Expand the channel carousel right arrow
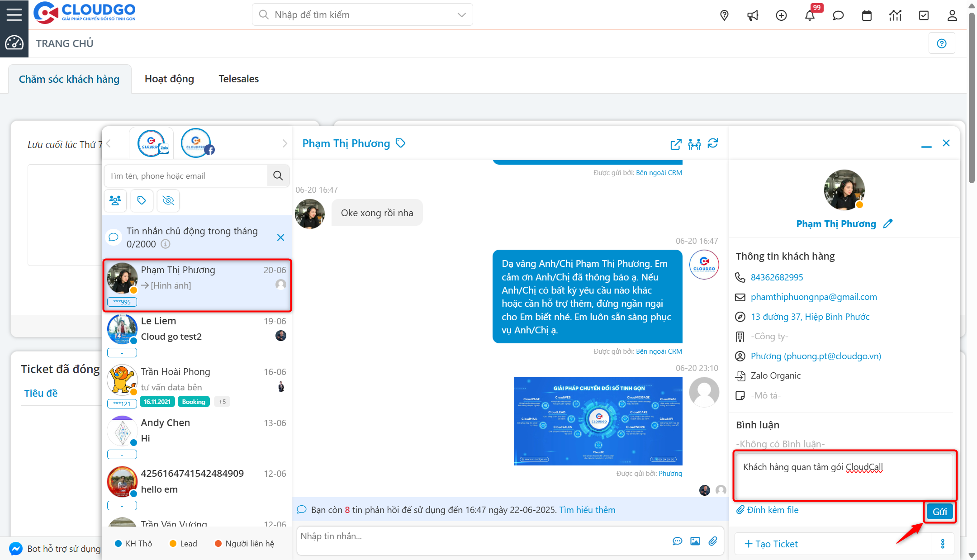This screenshot has width=977, height=560. pos(285,143)
